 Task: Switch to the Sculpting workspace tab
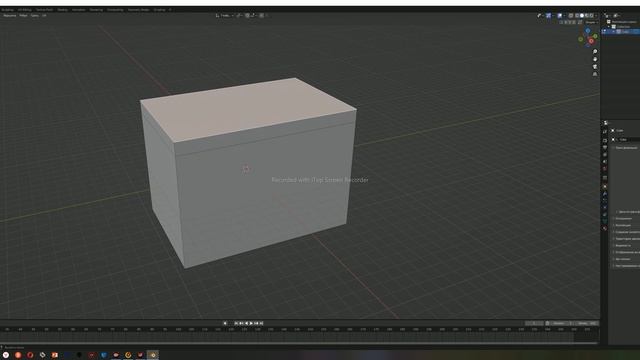coord(7,9)
